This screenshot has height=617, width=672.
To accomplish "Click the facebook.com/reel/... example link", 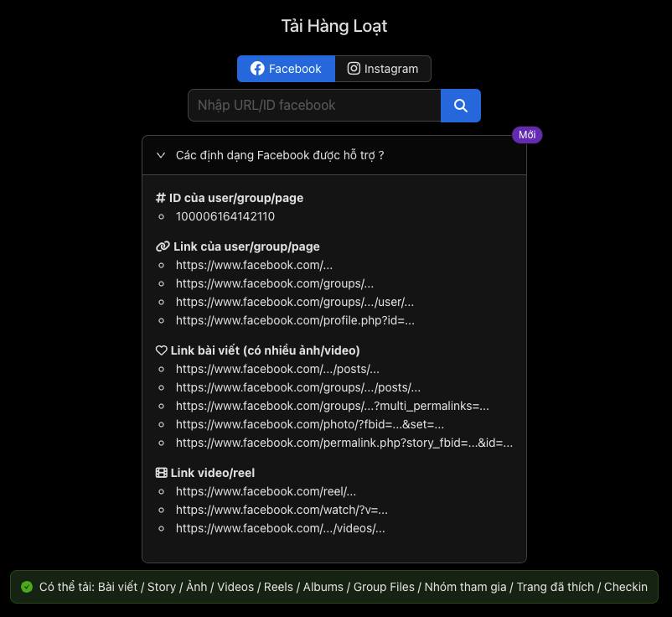I will click(266, 491).
